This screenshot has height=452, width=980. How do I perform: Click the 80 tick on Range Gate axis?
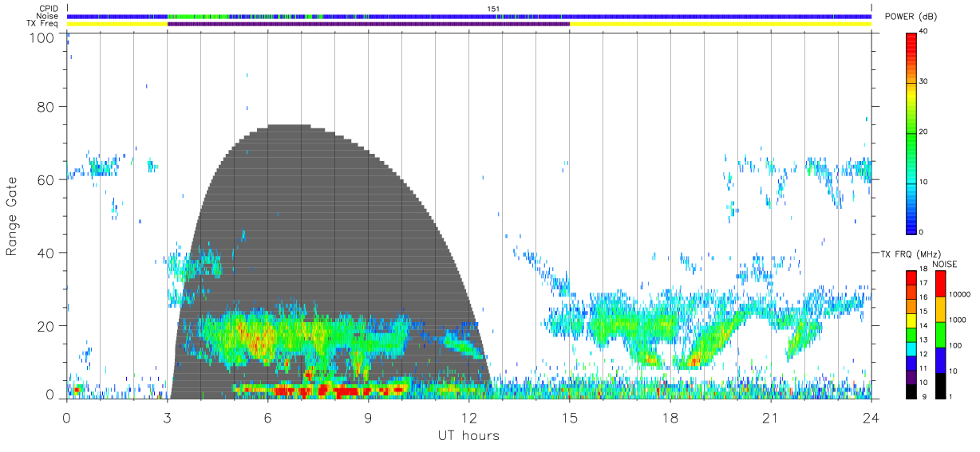tap(46, 107)
